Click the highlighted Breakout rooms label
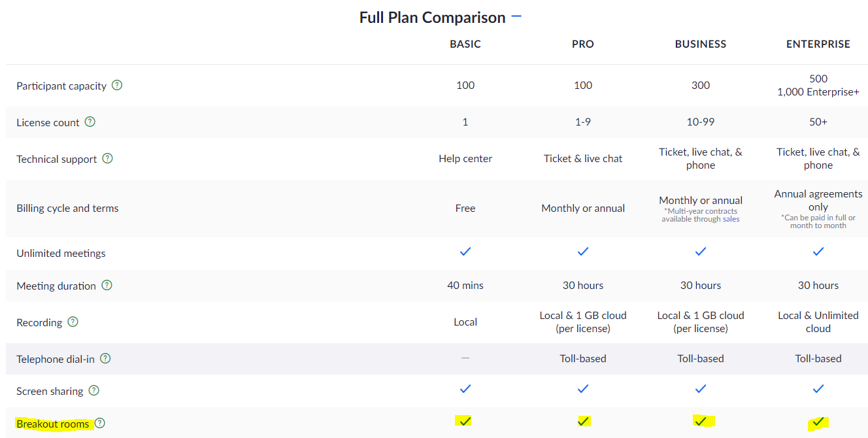868x438 pixels. point(53,424)
